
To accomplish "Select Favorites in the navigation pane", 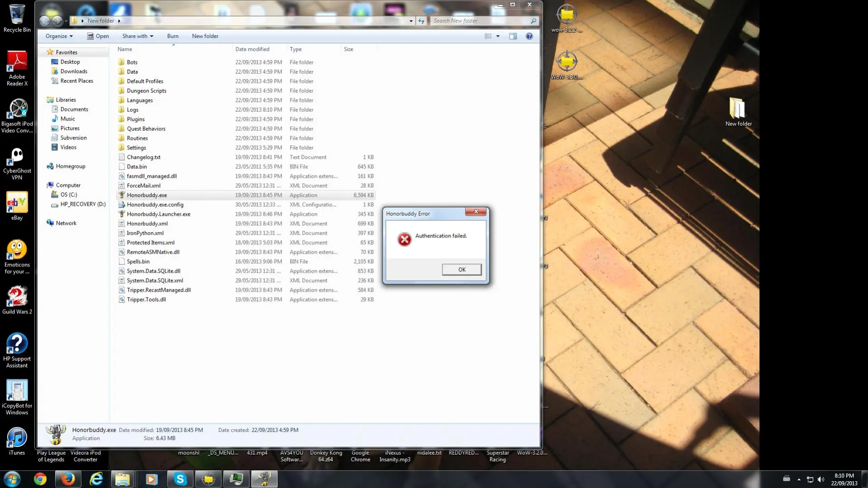I will pos(66,52).
